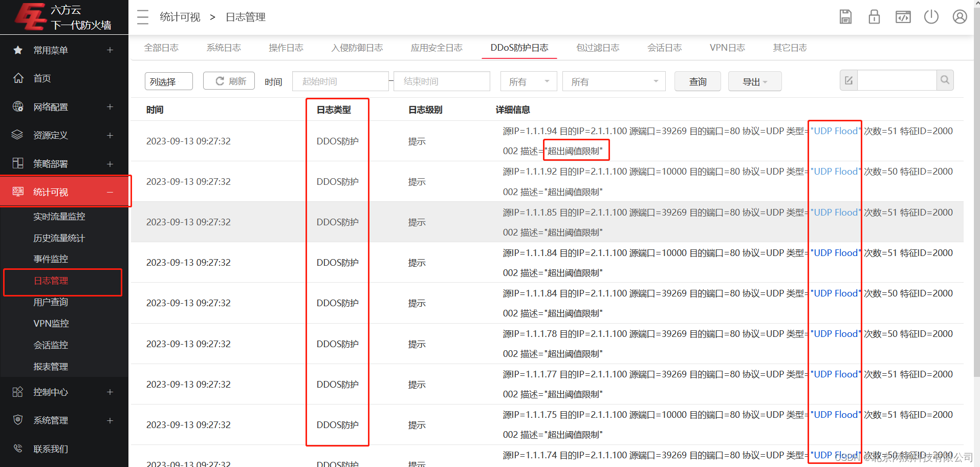Open 事件监控 submenu item
The image size is (980, 467).
tap(51, 259)
